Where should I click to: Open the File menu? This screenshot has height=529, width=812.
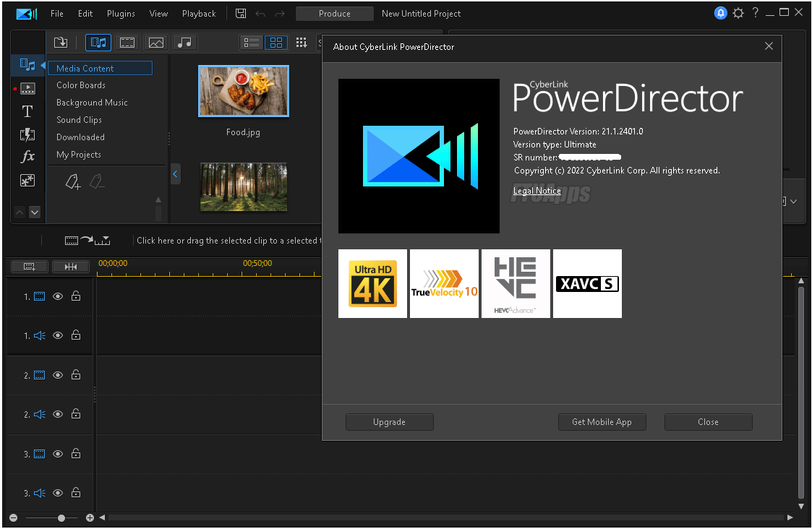tap(57, 14)
